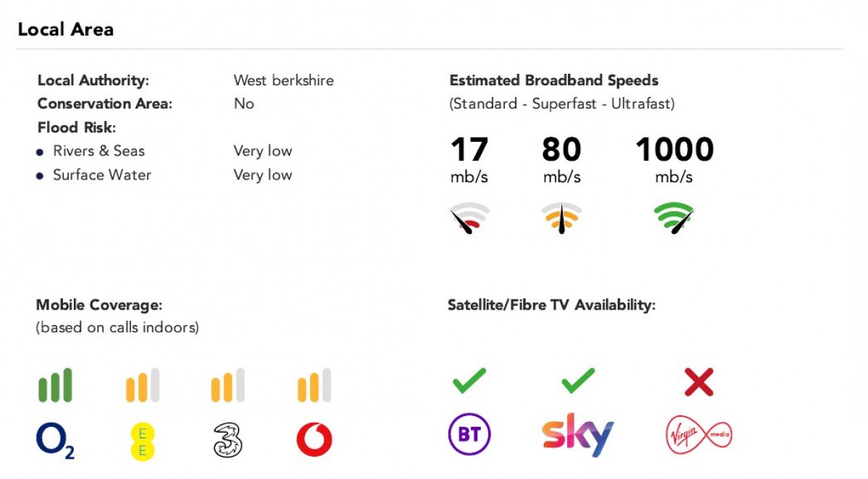
Task: Click the red Standard speed gauge icon
Action: point(469,217)
